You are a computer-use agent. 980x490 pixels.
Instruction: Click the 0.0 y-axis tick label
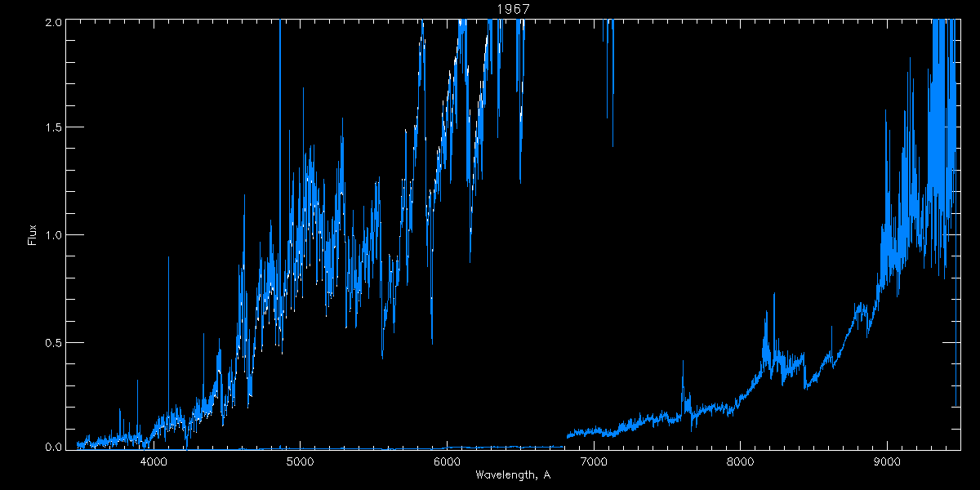pyautogui.click(x=51, y=446)
